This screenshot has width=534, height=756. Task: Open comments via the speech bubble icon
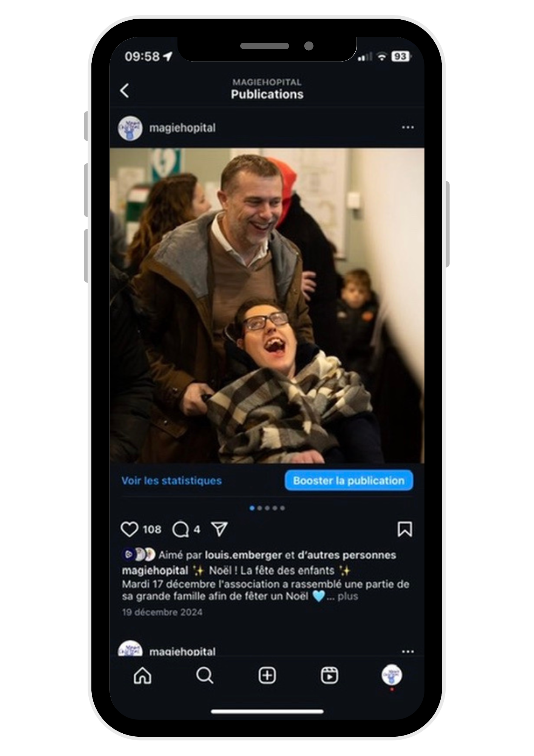[x=181, y=529]
